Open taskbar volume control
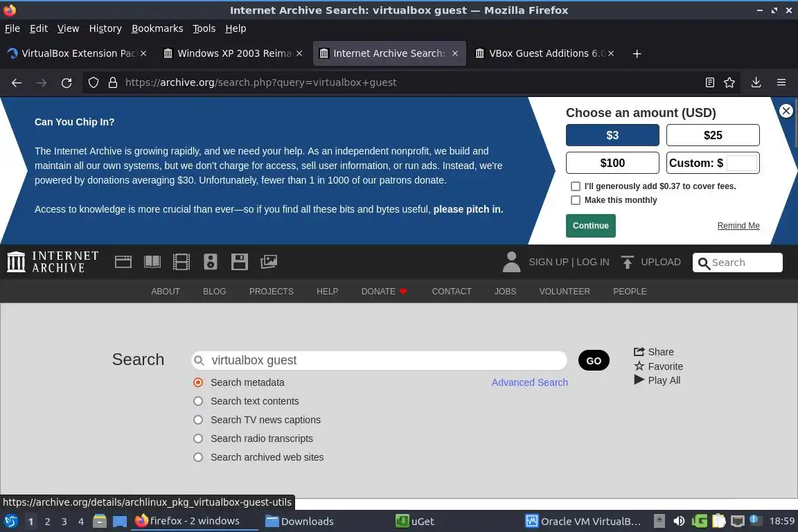This screenshot has height=532, width=798. pyautogui.click(x=679, y=521)
